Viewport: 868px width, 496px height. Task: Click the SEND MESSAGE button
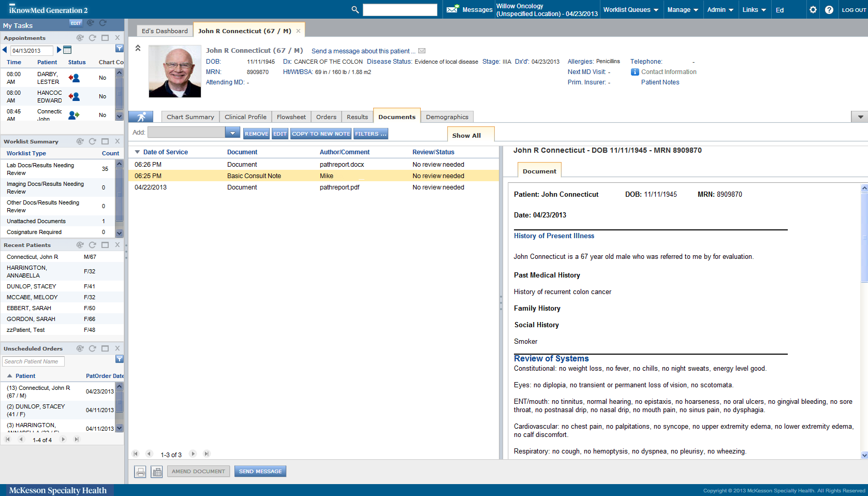coord(260,471)
